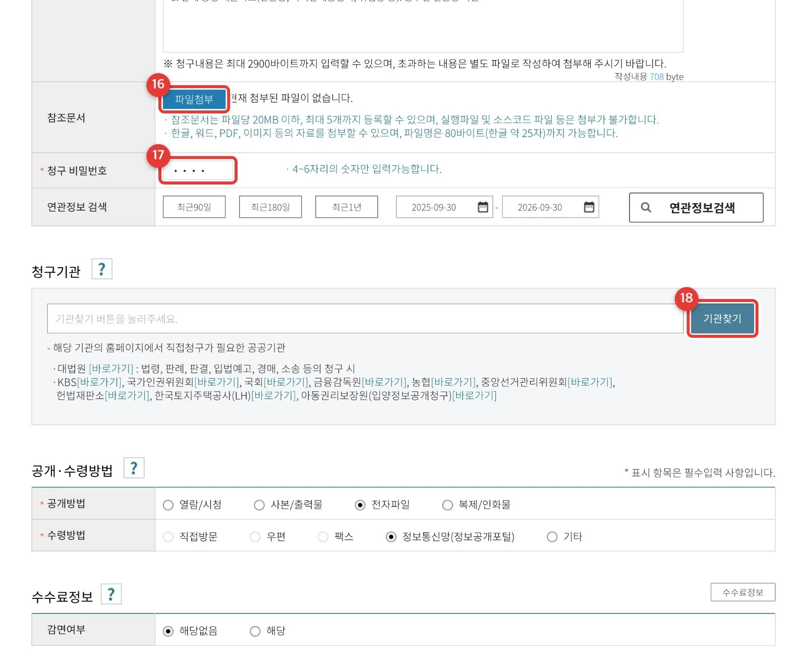Select 팩스 receipt method
807x672 pixels.
click(323, 537)
